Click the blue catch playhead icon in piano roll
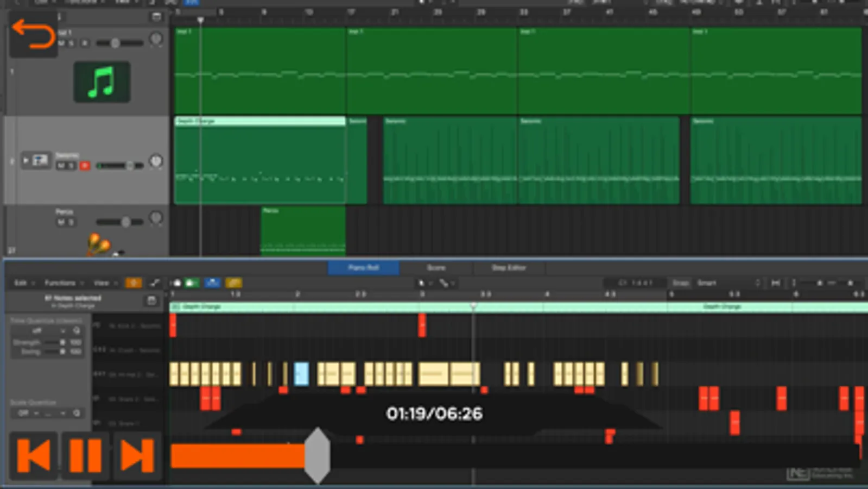Screen dimensions: 868x489 [x=212, y=283]
